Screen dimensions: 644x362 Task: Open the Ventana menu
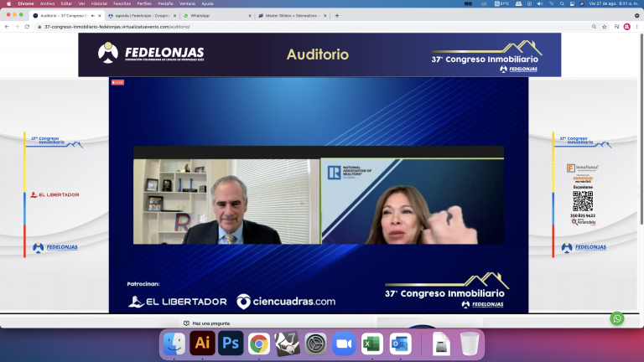[x=187, y=3]
